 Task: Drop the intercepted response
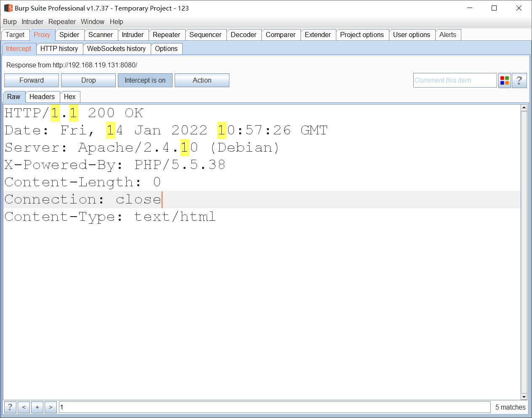pyautogui.click(x=88, y=80)
